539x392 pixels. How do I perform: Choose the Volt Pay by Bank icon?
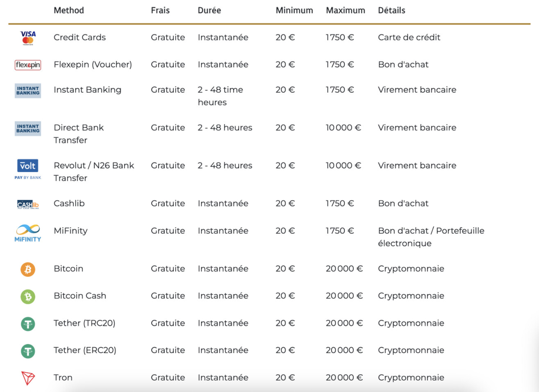28,169
